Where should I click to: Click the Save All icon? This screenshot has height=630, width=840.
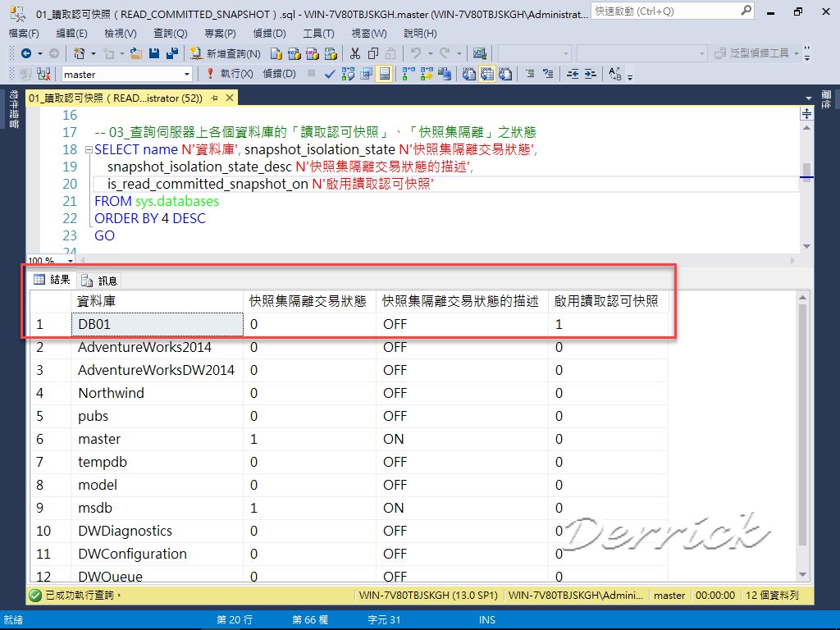pos(172,53)
